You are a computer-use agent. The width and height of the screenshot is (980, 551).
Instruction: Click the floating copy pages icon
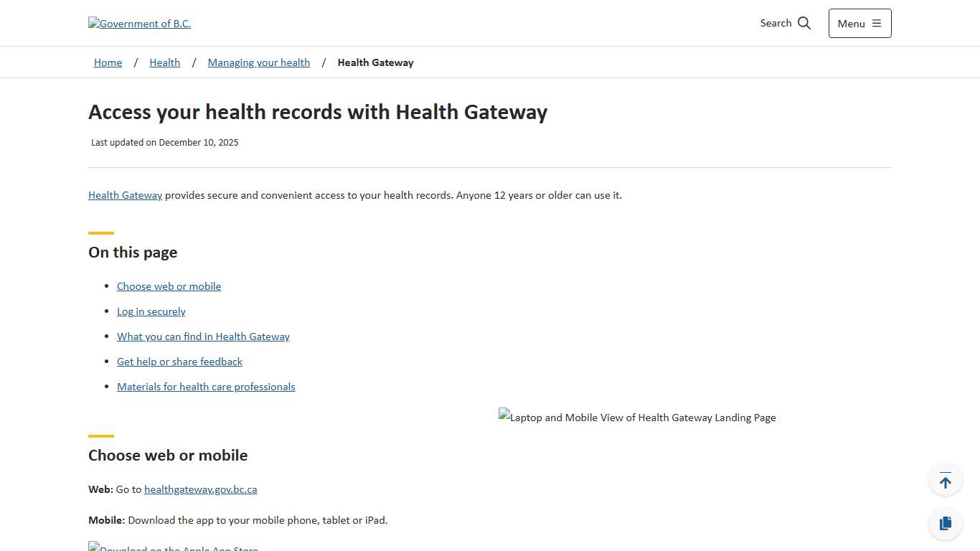pos(945,523)
